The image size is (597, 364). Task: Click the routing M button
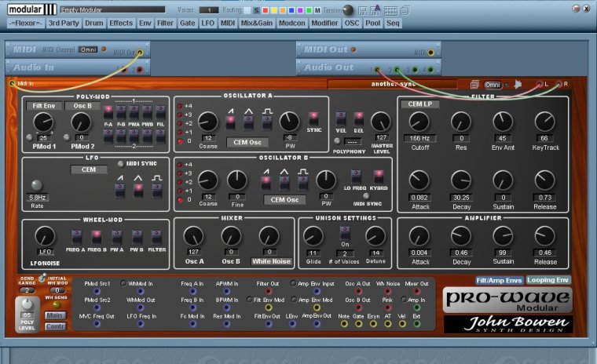317,10
